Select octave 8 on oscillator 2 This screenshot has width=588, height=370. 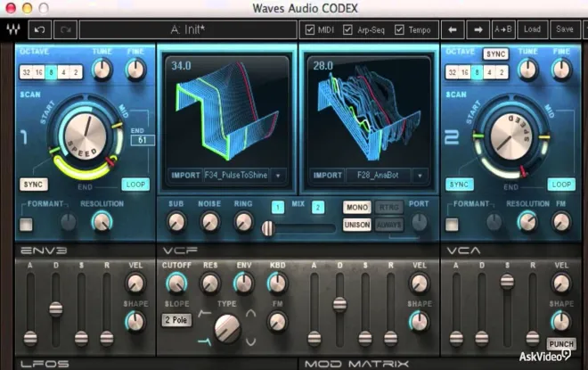(477, 72)
